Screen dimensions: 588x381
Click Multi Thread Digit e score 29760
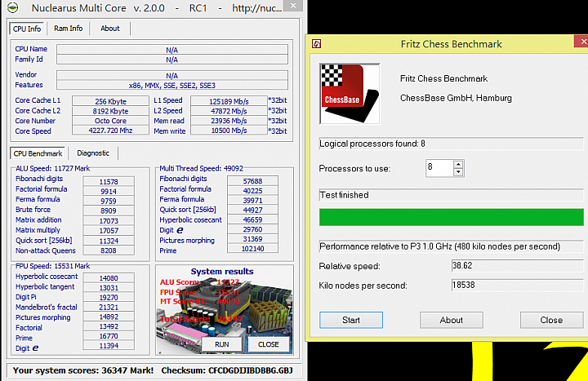(252, 229)
